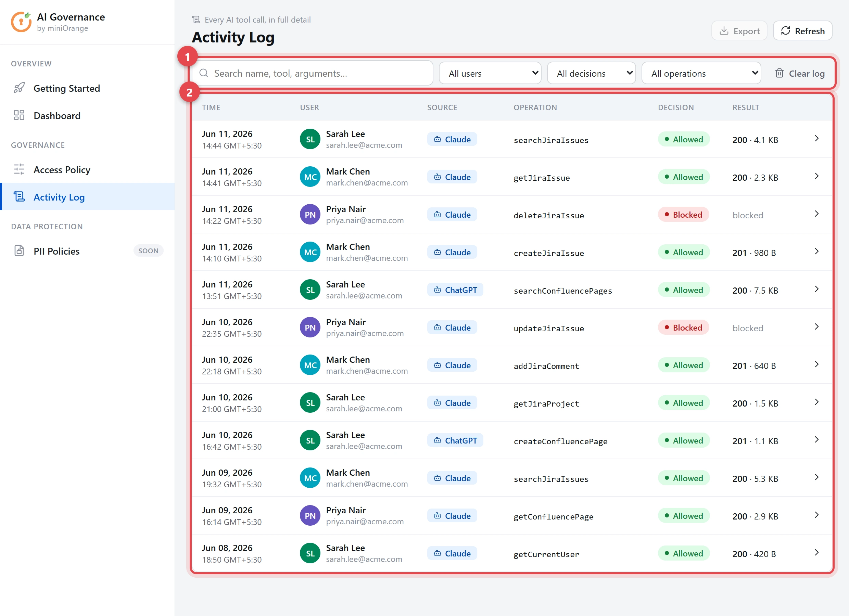
Task: Click the Export button label
Action: 746,31
